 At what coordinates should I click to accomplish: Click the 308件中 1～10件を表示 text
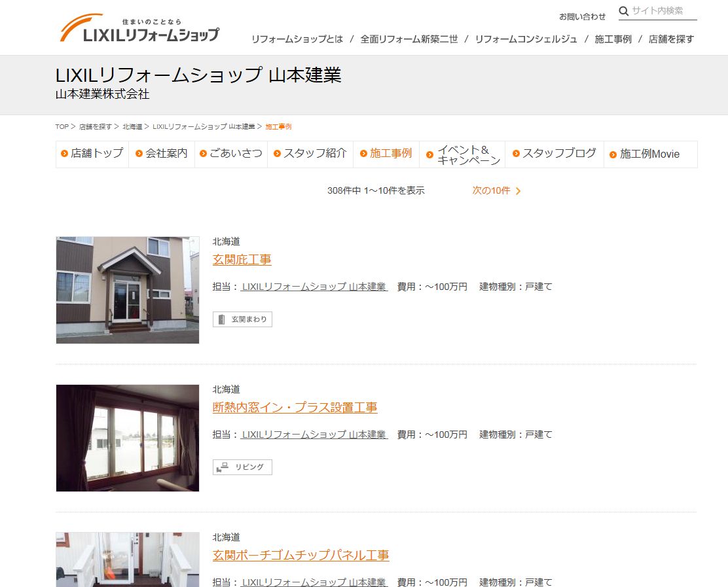pyautogui.click(x=376, y=190)
